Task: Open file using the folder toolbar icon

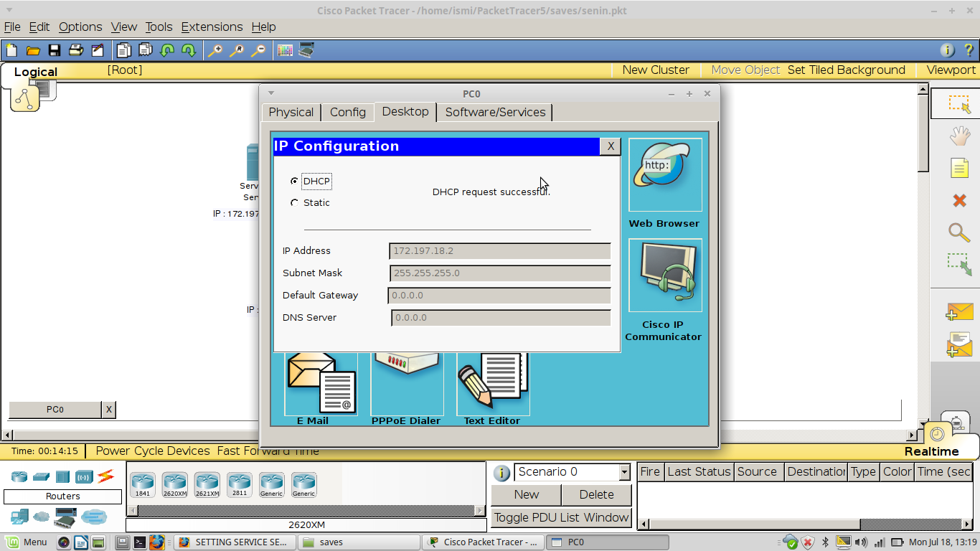Action: pyautogui.click(x=33, y=50)
